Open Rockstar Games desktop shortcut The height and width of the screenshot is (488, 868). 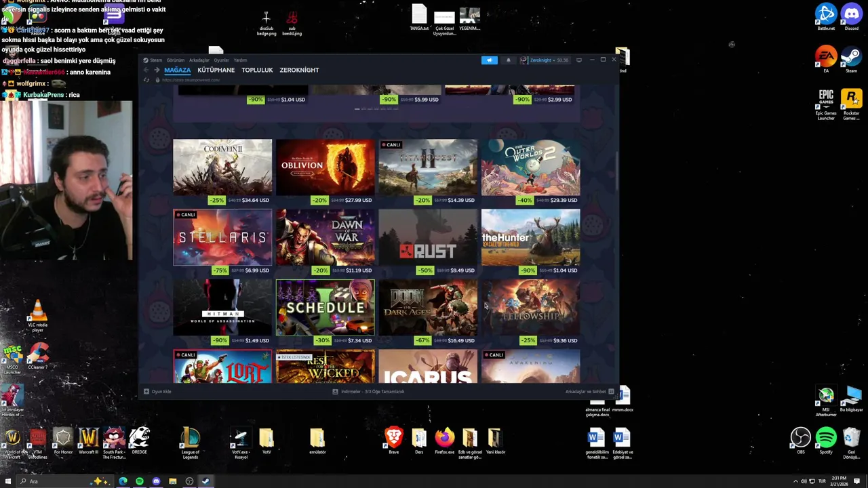click(x=851, y=105)
